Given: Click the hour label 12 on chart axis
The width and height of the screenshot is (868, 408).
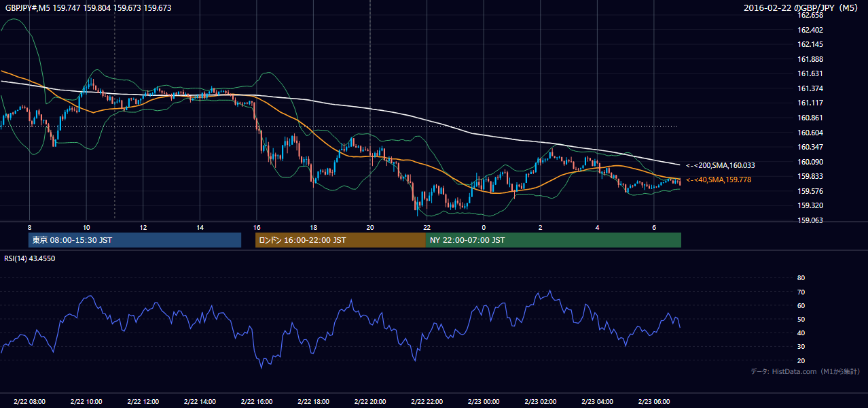Looking at the screenshot, I should (143, 227).
